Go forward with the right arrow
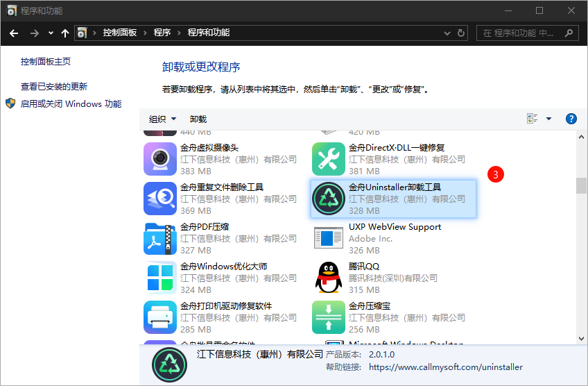Screen dimensions: 588x386 point(35,33)
